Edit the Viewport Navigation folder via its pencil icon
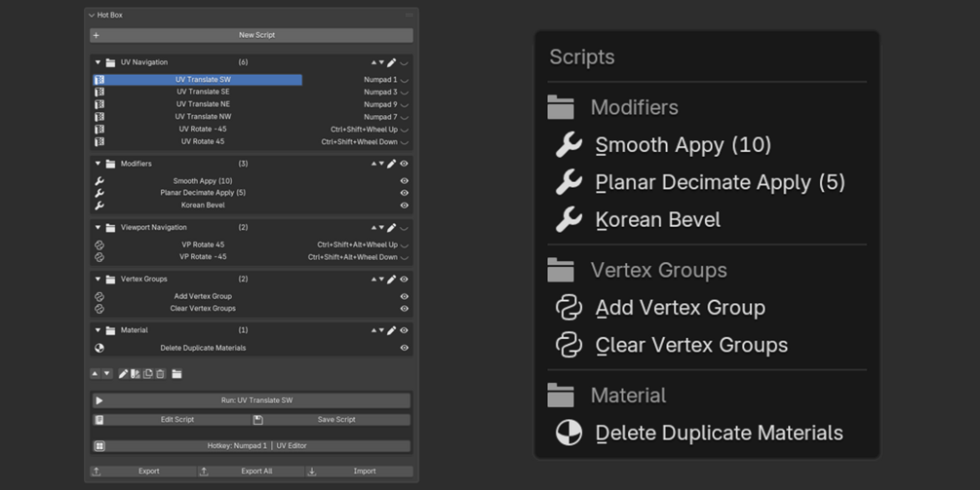This screenshot has height=490, width=980. click(391, 228)
